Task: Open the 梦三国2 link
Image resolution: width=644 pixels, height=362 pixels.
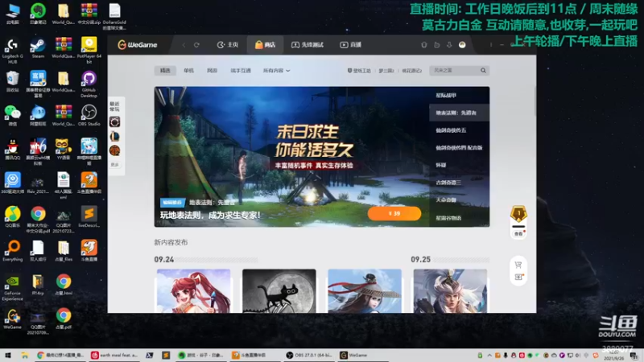Action: coord(386,71)
